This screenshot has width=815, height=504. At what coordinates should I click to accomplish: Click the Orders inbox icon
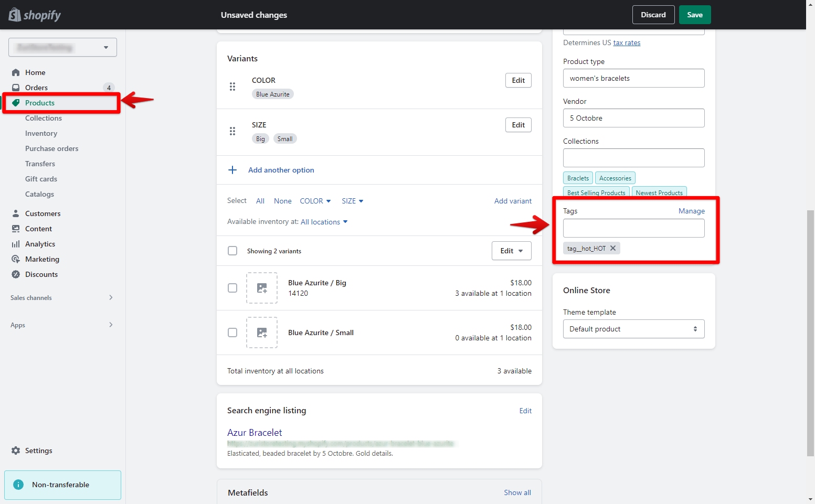point(16,88)
